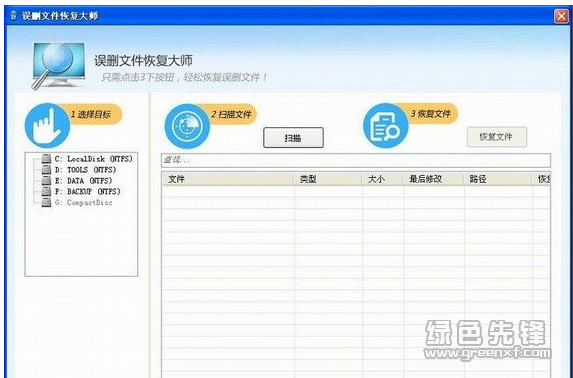Image resolution: width=573 pixels, height=378 pixels.
Task: Click the 2 扫描文件 step label
Action: point(231,114)
